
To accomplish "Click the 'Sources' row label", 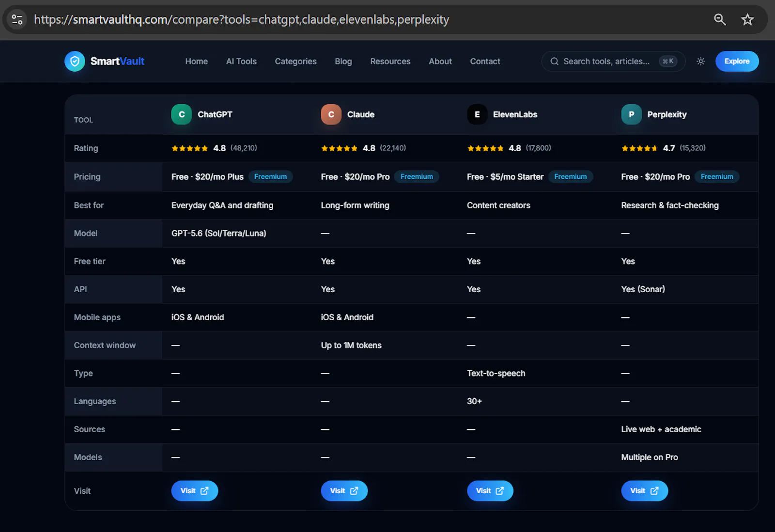I will (x=89, y=429).
